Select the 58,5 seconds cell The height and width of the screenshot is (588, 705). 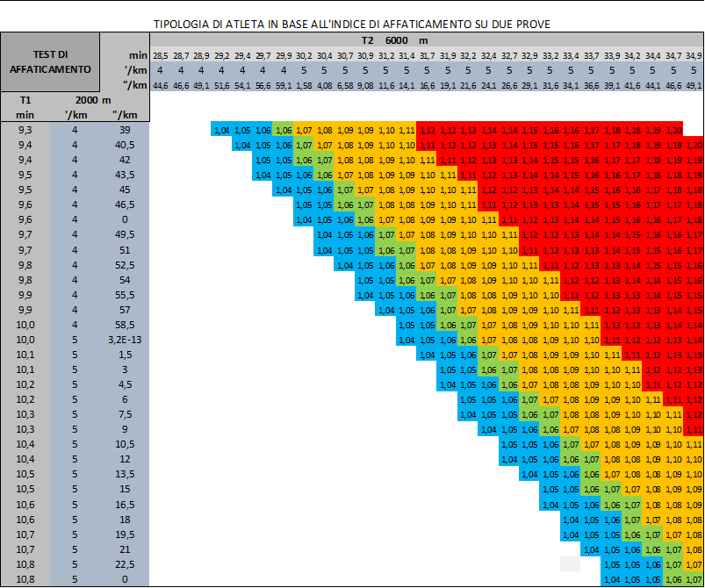click(125, 325)
